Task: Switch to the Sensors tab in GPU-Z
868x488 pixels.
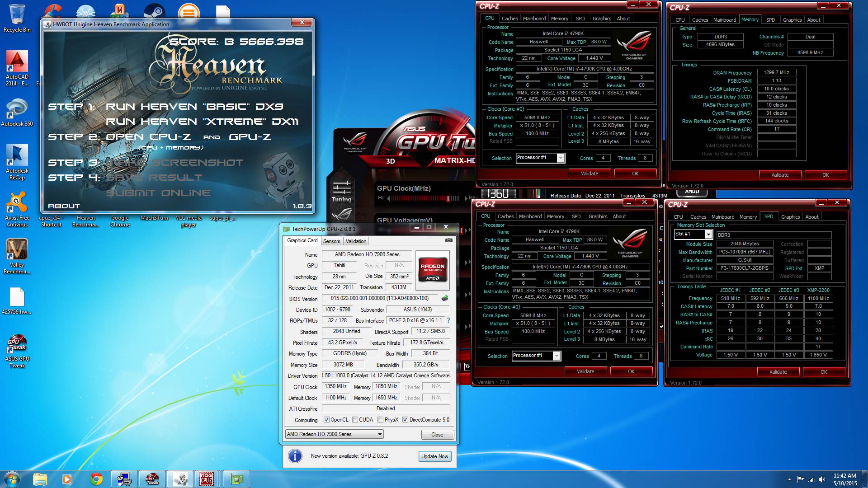Action: pyautogui.click(x=331, y=241)
